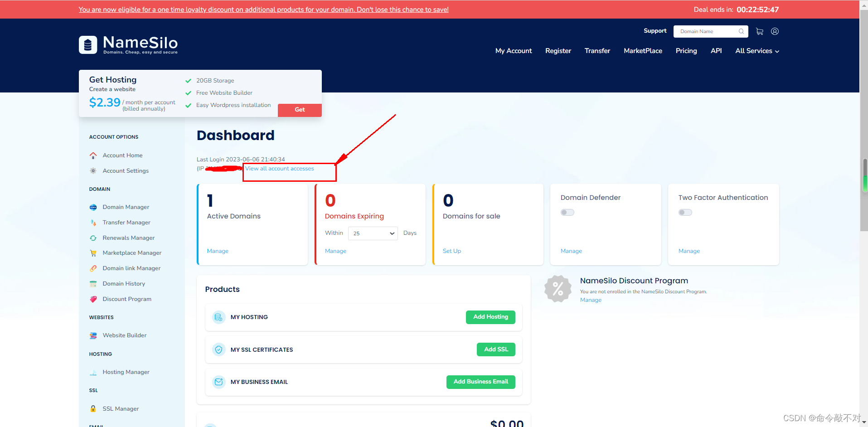
Task: Click the Business Email envelope icon
Action: (x=218, y=382)
